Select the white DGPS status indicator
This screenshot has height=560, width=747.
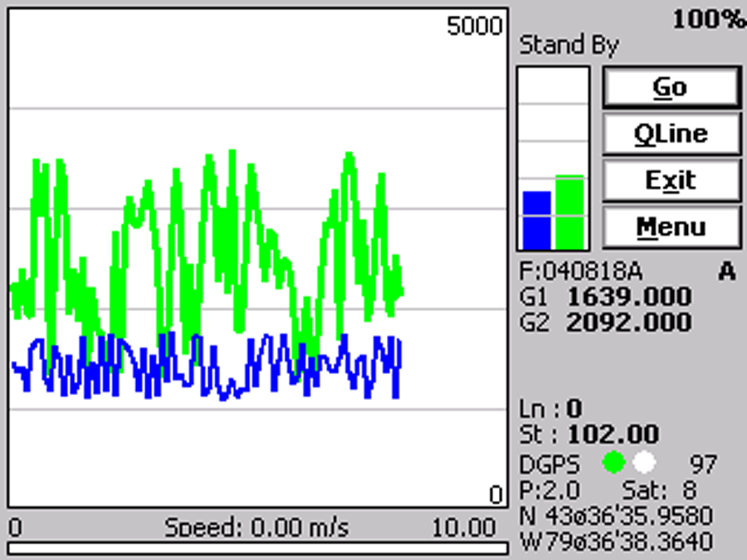644,462
